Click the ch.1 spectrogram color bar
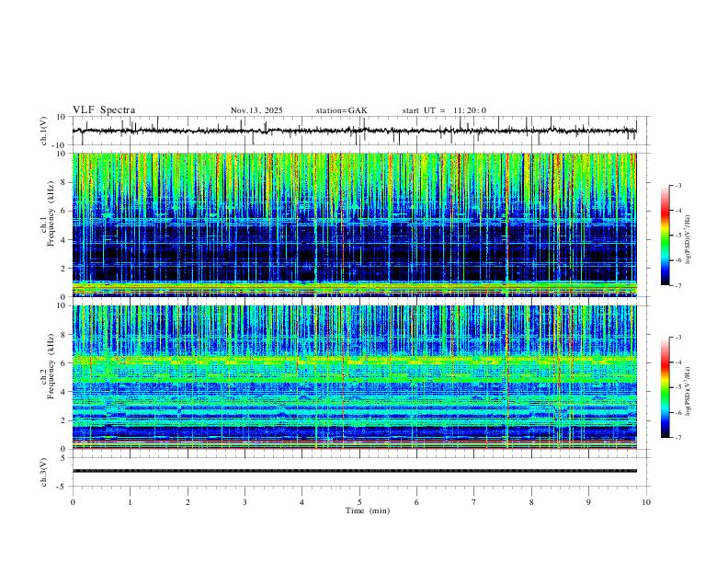Screen dimensions: 728x563 tap(665, 236)
